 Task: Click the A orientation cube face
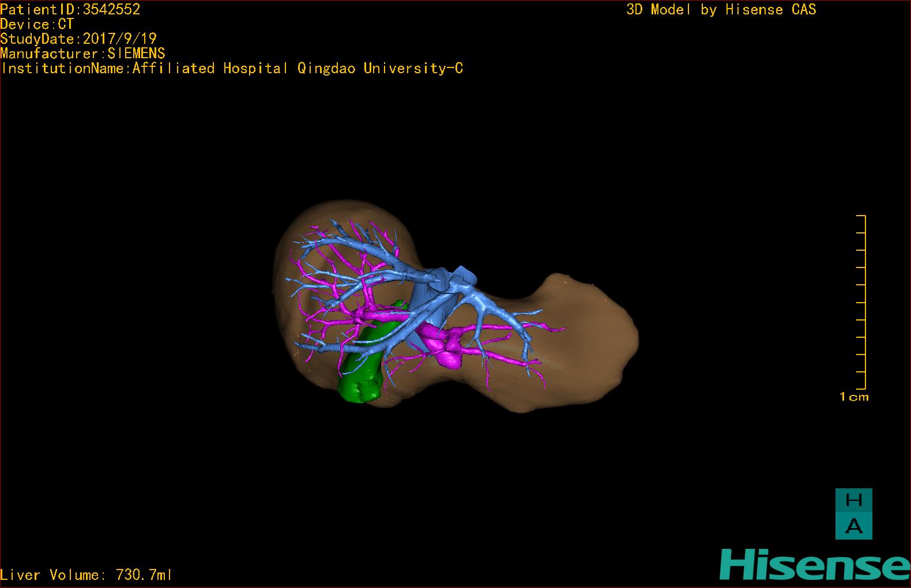[853, 526]
